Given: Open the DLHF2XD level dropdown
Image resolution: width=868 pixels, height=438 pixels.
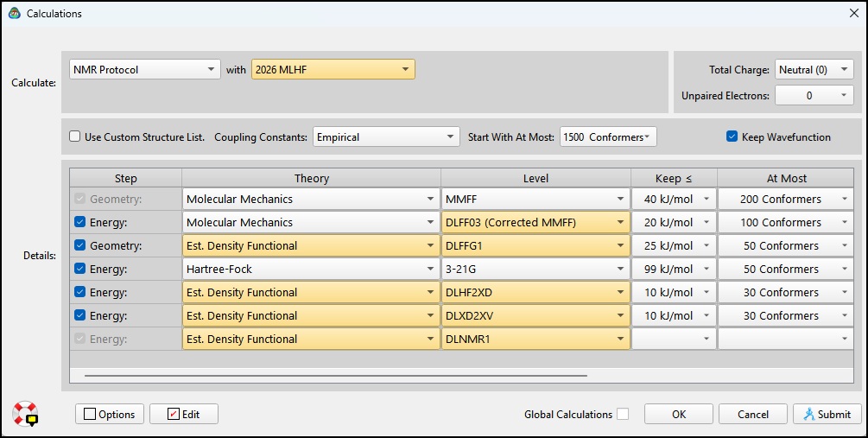Looking at the screenshot, I should click(x=535, y=292).
